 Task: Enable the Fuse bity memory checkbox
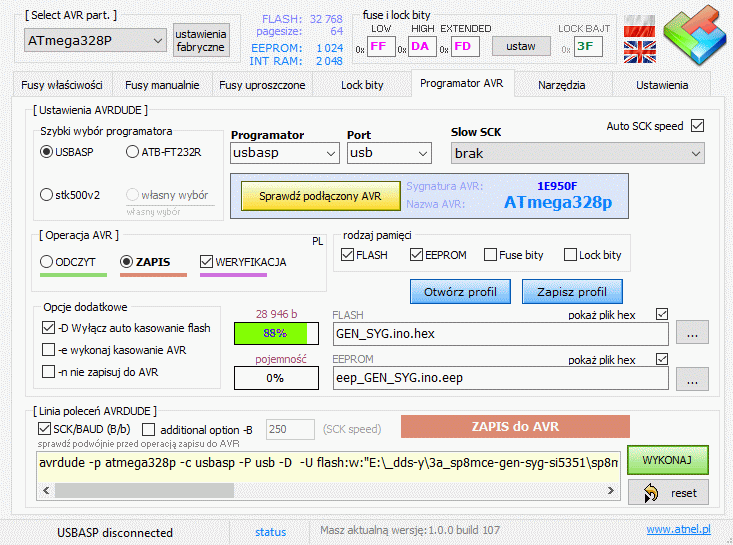(491, 255)
